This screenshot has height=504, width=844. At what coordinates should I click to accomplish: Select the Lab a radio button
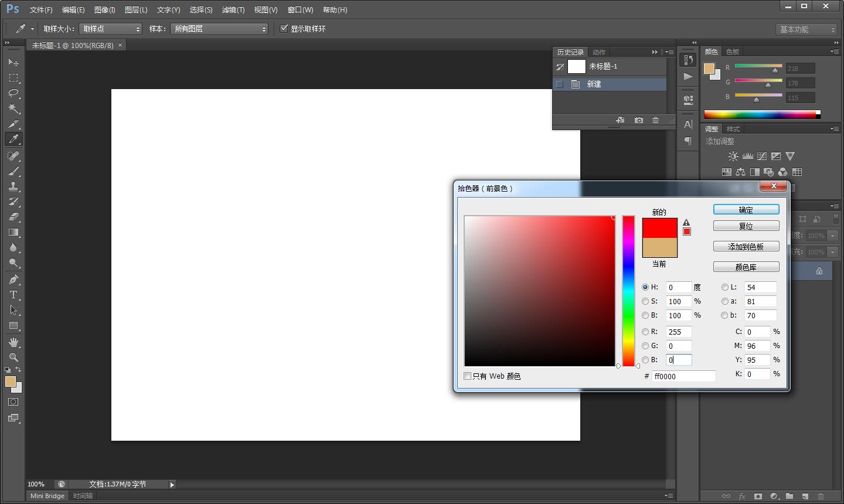[x=725, y=301]
